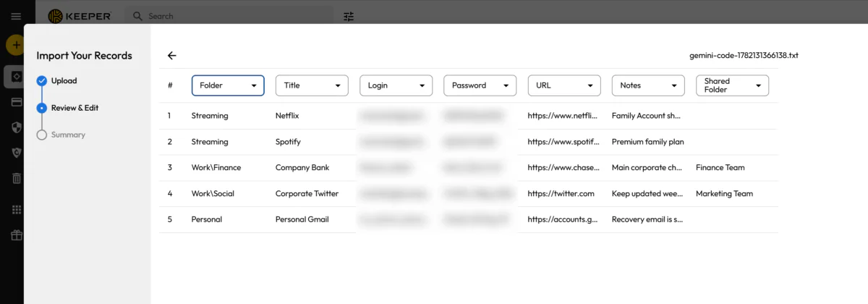Click the Company Bank title cell
Image resolution: width=868 pixels, height=304 pixels.
click(x=302, y=167)
